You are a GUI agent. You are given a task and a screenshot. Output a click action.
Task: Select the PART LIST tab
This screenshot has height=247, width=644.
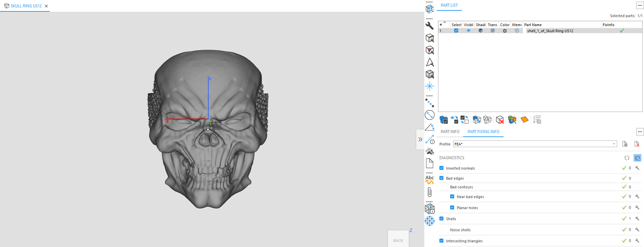(x=449, y=5)
